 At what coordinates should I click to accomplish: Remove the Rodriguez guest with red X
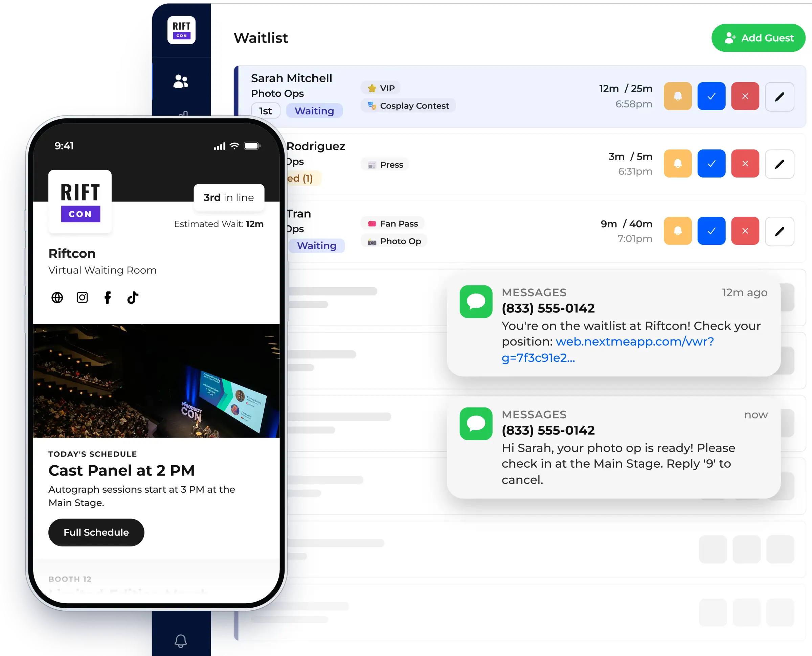pos(745,163)
